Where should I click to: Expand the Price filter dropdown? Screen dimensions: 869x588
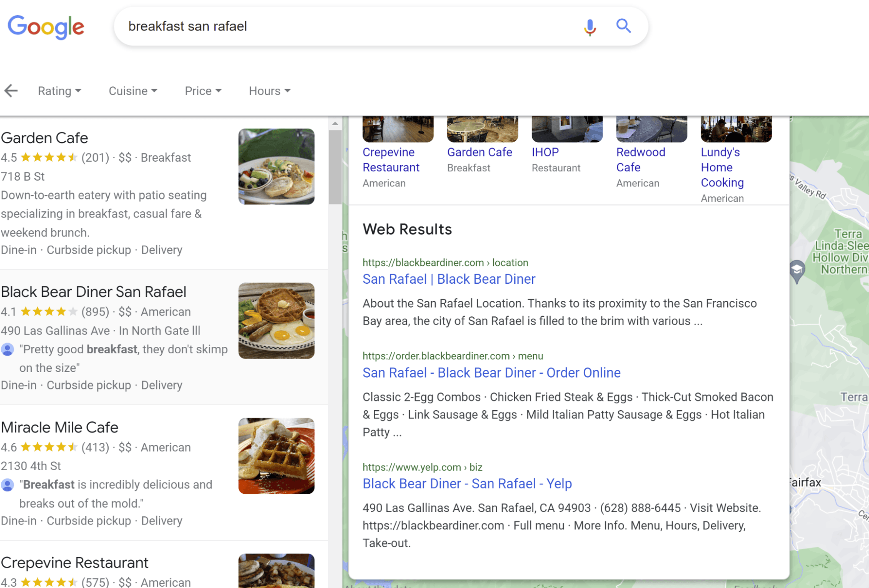(203, 91)
